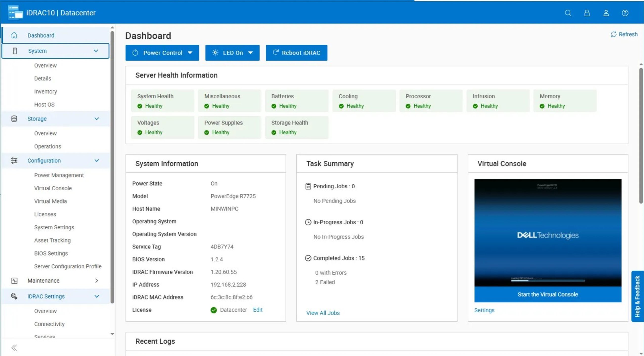Open the search magnifier icon
Image resolution: width=644 pixels, height=356 pixels.
pos(568,13)
